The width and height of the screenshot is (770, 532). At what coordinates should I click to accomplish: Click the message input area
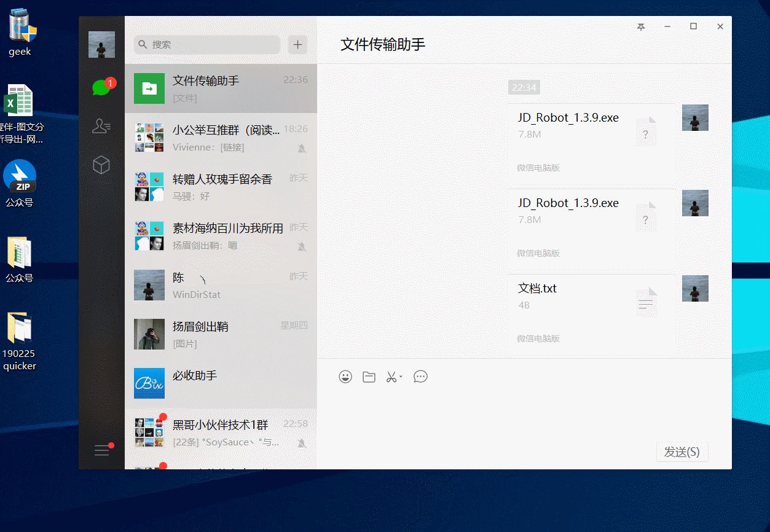click(524, 412)
